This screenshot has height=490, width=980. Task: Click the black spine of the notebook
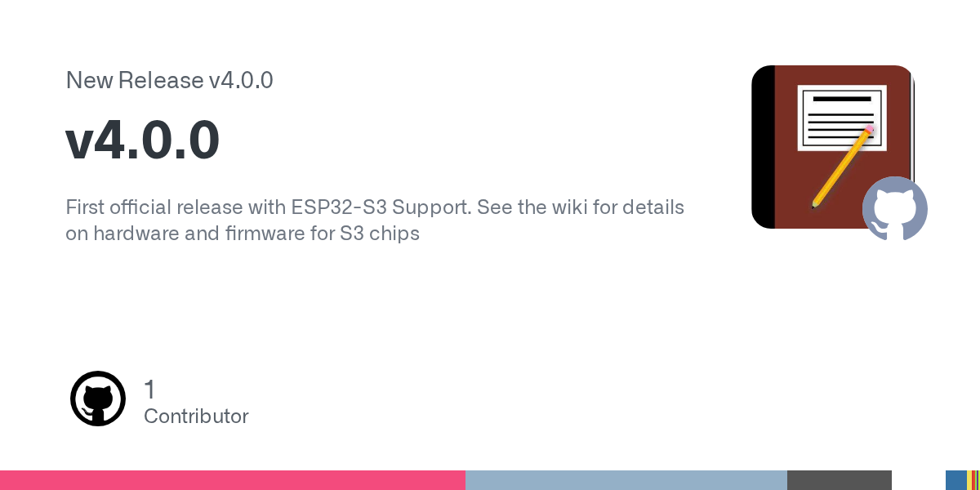763,147
